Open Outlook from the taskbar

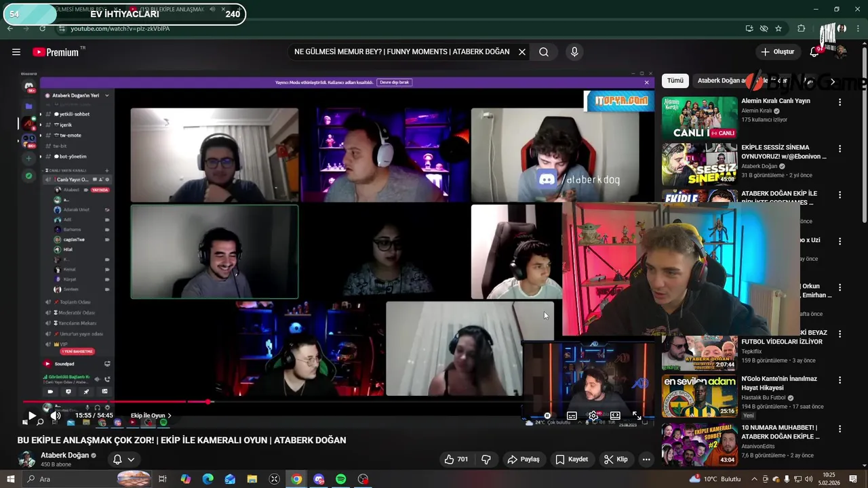tap(230, 479)
